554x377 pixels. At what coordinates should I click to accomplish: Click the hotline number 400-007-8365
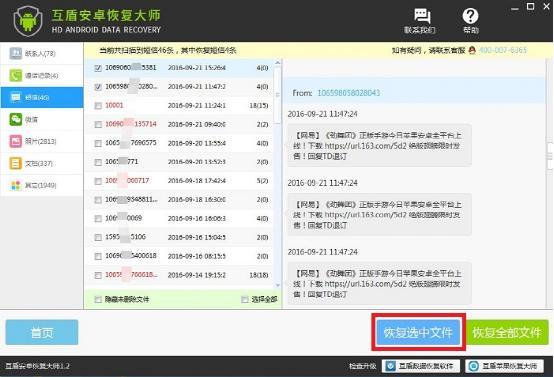pos(503,50)
